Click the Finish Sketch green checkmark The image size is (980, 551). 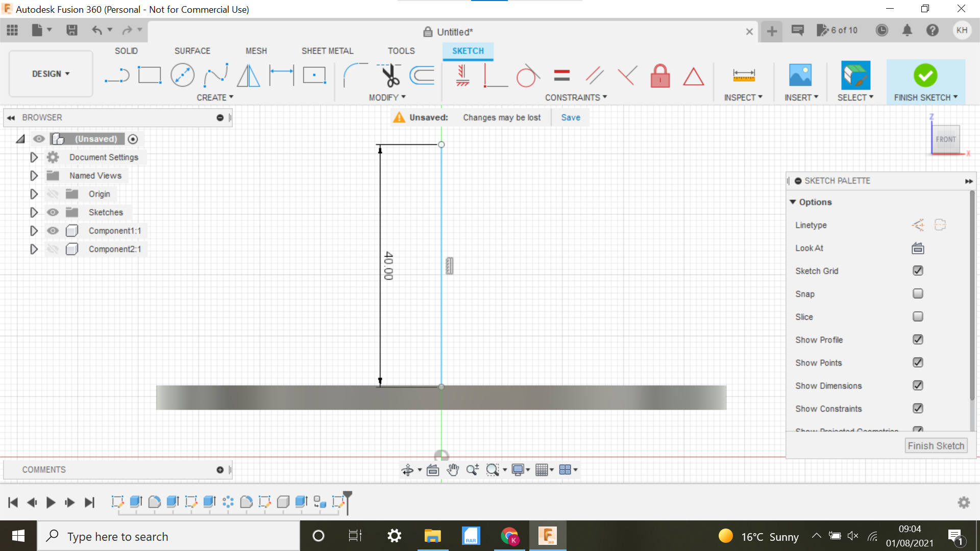pyautogui.click(x=925, y=74)
